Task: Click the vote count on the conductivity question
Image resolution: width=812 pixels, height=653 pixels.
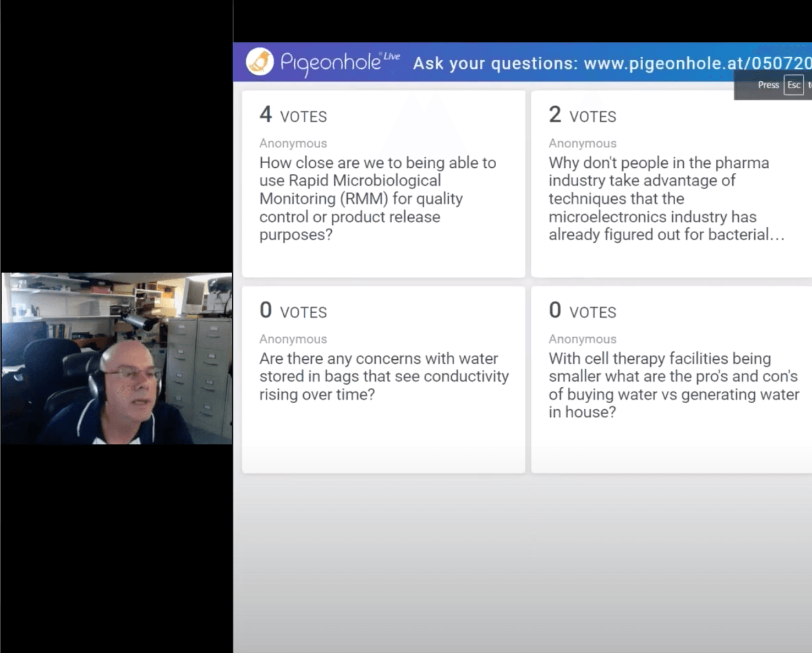Action: pyautogui.click(x=293, y=311)
